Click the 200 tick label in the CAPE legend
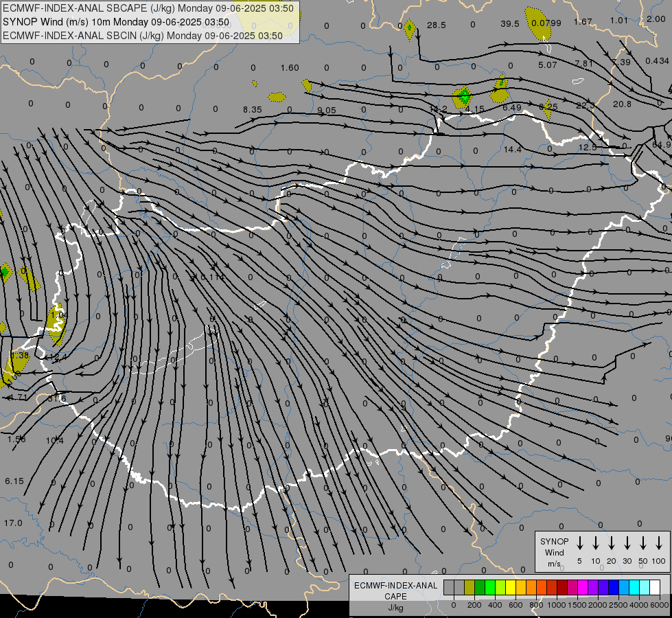672x618 pixels. (474, 605)
